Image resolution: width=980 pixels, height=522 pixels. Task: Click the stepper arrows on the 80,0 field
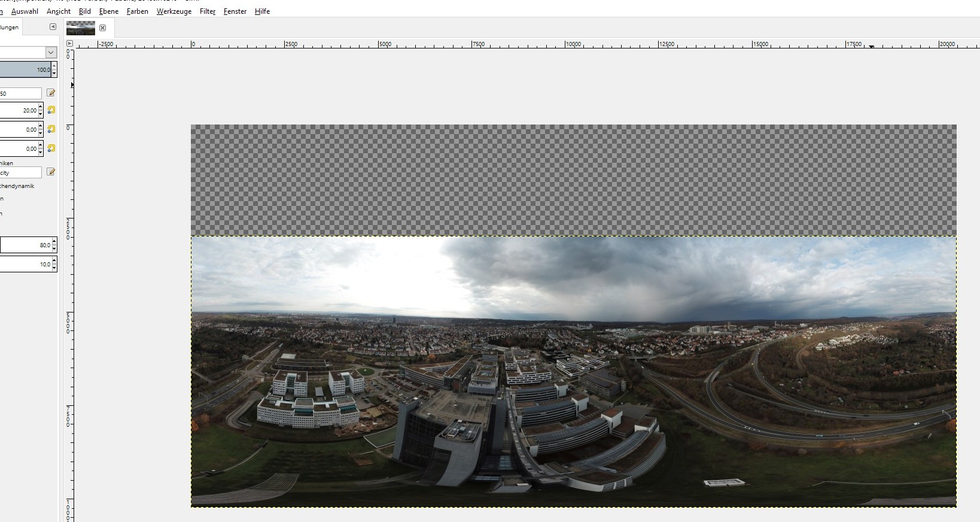pyautogui.click(x=54, y=245)
